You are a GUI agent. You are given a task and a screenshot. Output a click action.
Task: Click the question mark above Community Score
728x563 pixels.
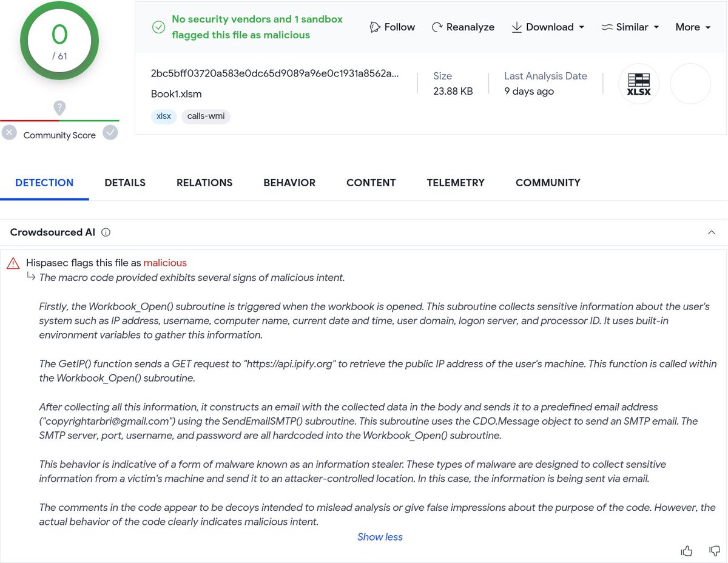tap(59, 108)
